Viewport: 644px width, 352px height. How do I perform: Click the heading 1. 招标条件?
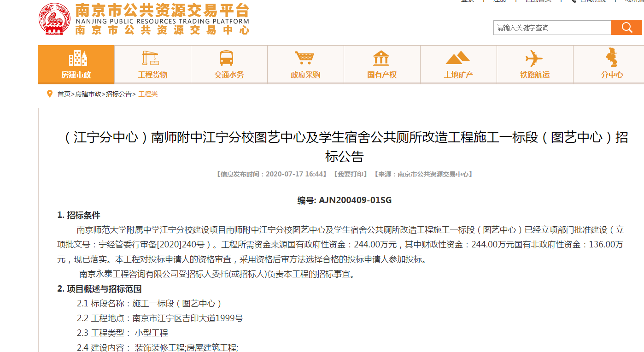[79, 215]
